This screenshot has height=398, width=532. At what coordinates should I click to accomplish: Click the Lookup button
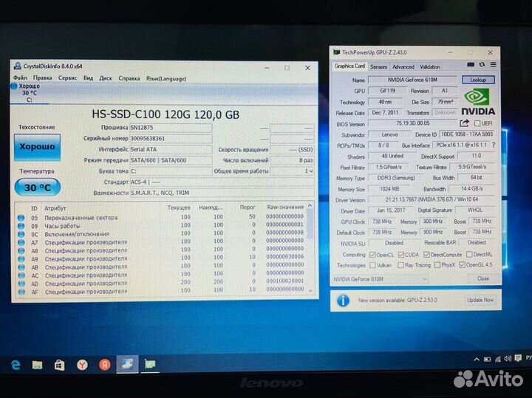[x=478, y=80]
